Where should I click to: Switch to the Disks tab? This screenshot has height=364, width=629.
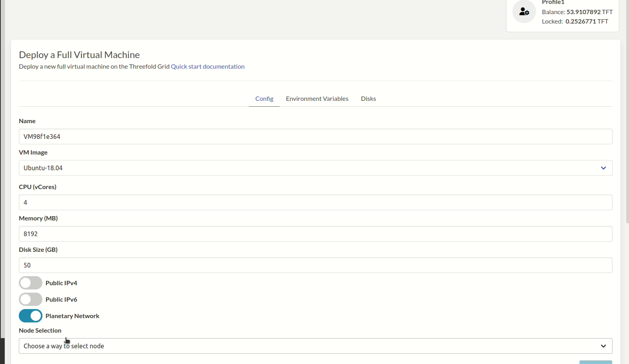click(x=368, y=98)
